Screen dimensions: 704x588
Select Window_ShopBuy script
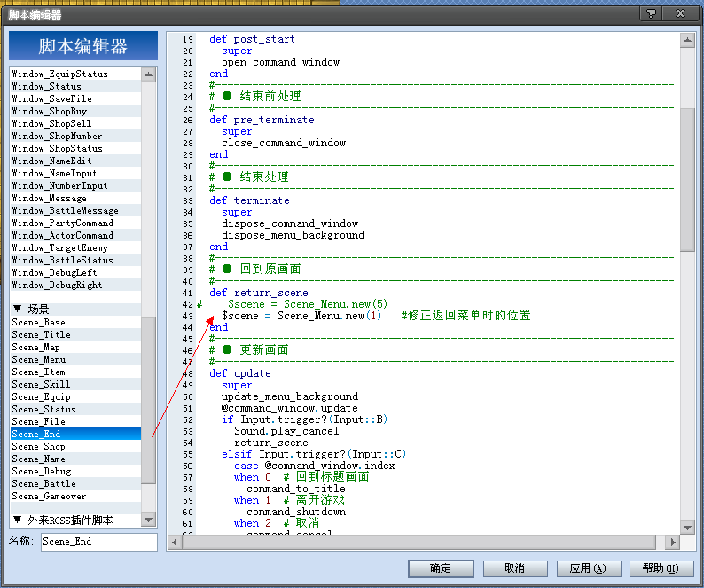coord(75,111)
